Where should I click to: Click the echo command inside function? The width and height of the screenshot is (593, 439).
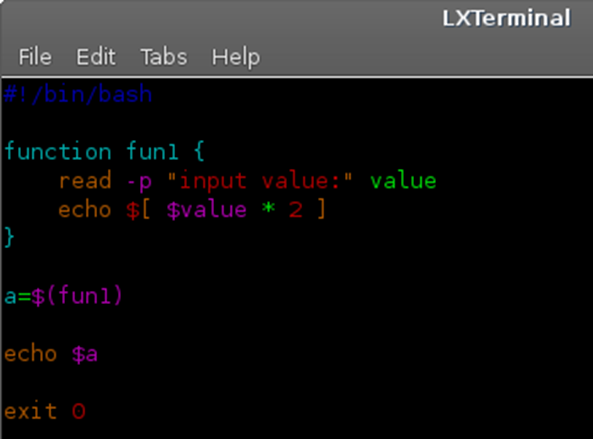pyautogui.click(x=85, y=209)
